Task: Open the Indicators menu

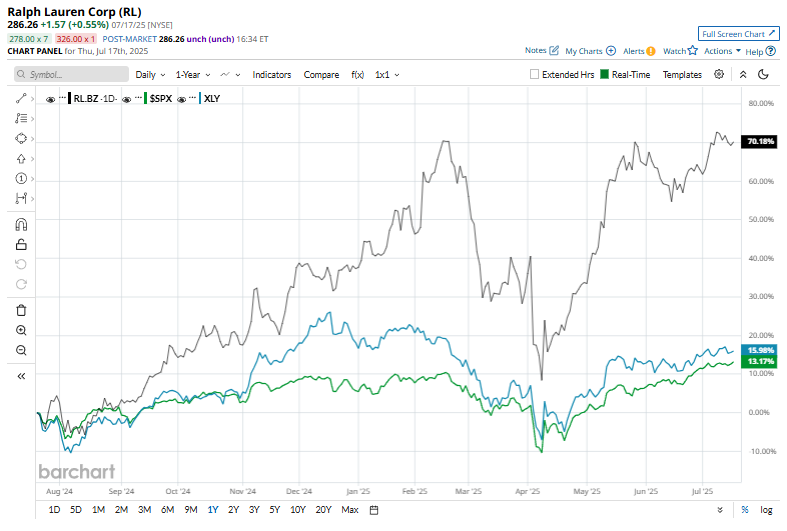Action: pos(272,74)
